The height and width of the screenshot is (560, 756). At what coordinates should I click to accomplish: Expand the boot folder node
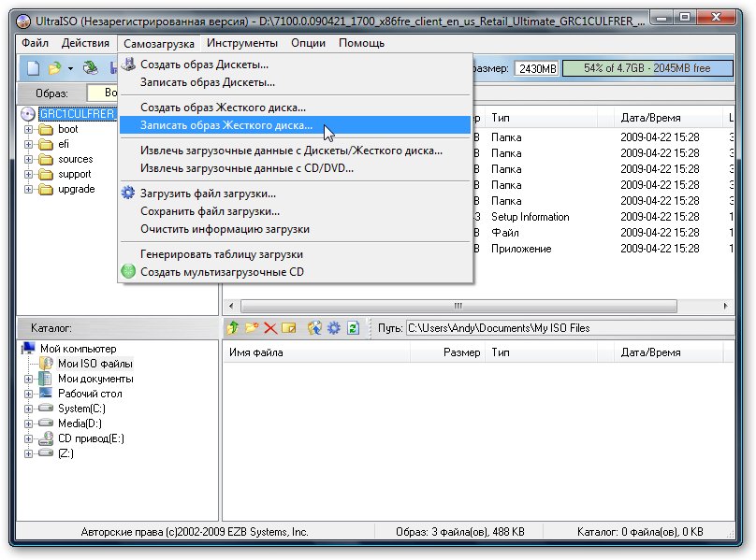pyautogui.click(x=28, y=129)
